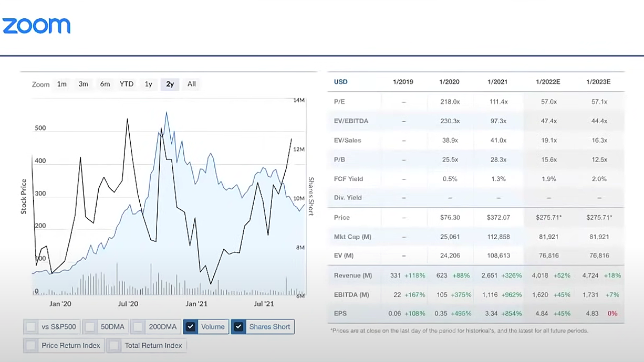Enable the 200DMA checkbox
Viewport: 644px width, 362px height.
138,327
